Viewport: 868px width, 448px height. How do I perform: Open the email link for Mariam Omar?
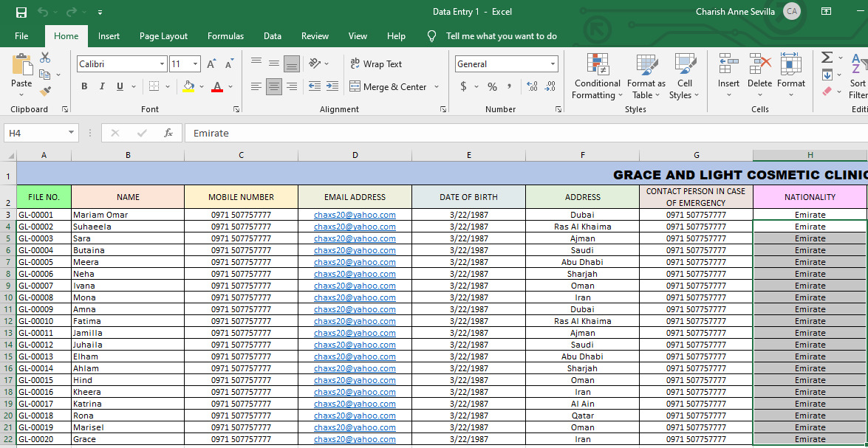point(355,215)
